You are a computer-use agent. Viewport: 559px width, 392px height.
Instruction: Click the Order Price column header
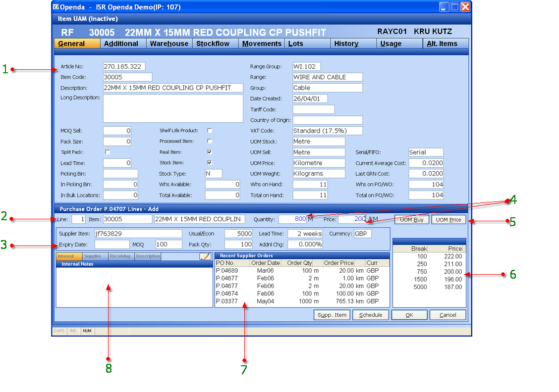click(338, 263)
